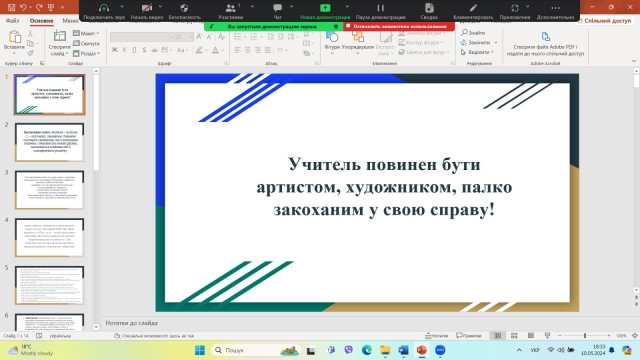640x360 pixels.
Task: Apply font color (A with underline)
Action: [x=215, y=50]
